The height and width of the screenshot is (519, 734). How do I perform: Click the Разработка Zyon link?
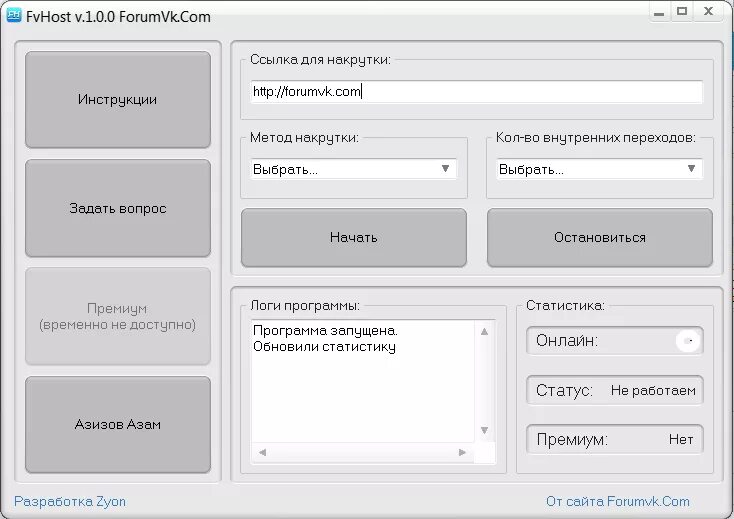click(70, 501)
